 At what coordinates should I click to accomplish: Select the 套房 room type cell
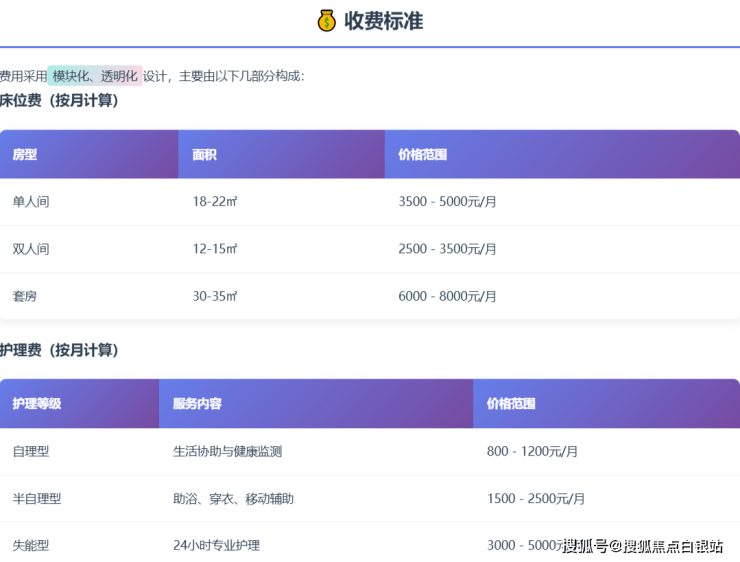tap(25, 296)
